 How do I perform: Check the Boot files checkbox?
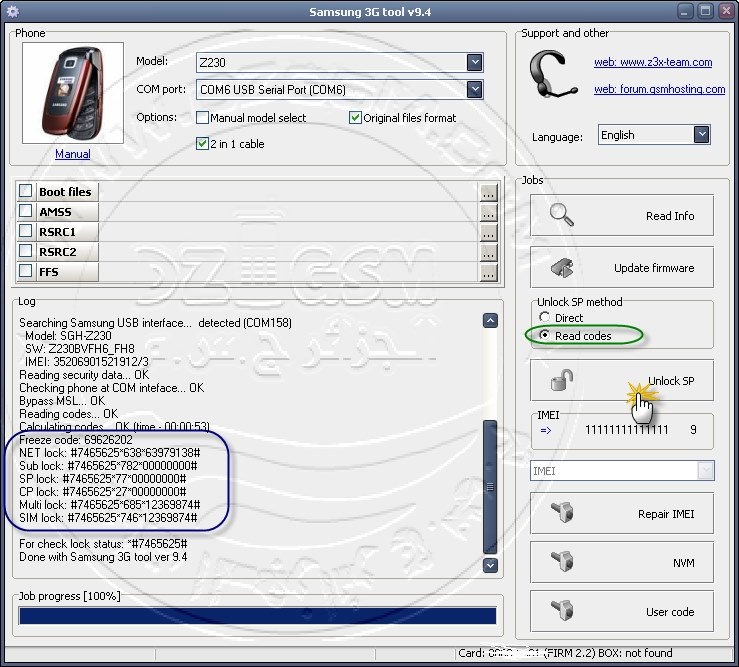pos(25,191)
